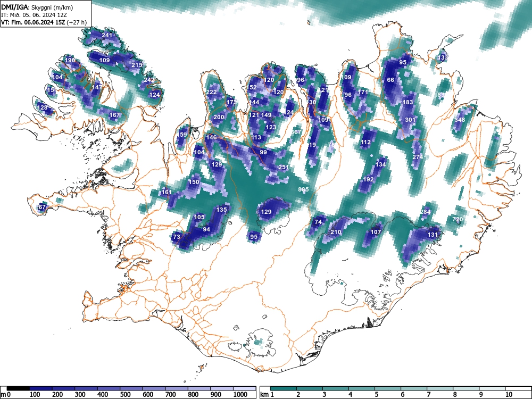Select the visibility value 73
Viewport: 532px width, 399px height.
click(177, 237)
